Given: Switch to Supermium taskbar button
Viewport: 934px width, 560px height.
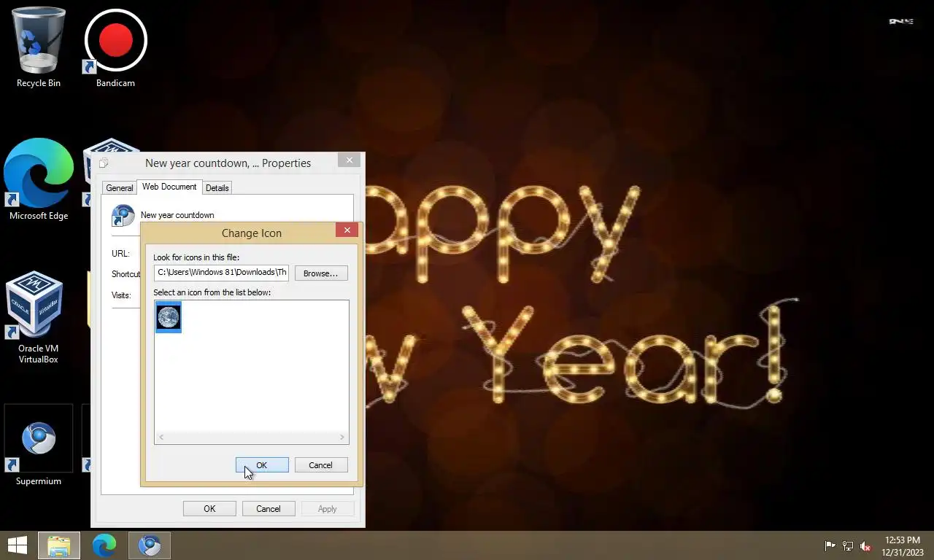Looking at the screenshot, I should [x=150, y=545].
